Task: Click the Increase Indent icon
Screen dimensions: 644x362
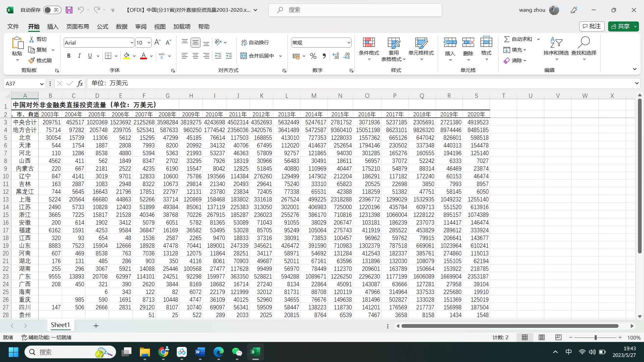Action: 229,56
